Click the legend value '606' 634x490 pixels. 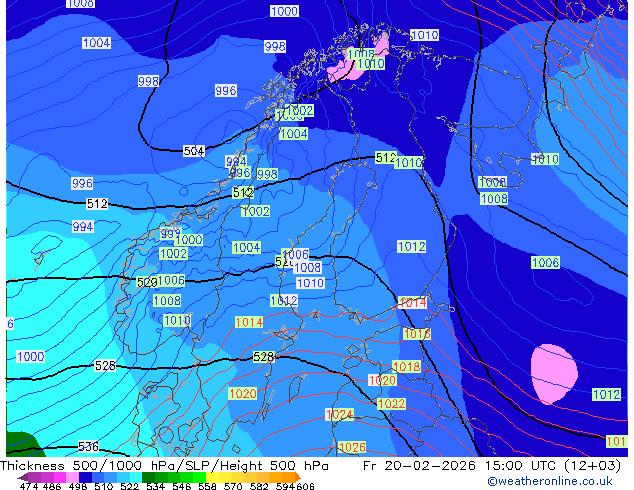pyautogui.click(x=305, y=486)
